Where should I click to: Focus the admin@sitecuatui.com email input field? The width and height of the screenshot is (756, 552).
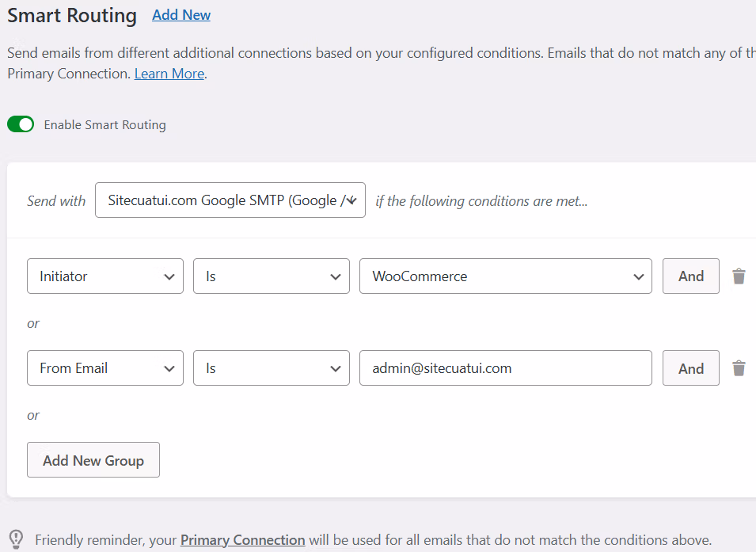click(506, 368)
